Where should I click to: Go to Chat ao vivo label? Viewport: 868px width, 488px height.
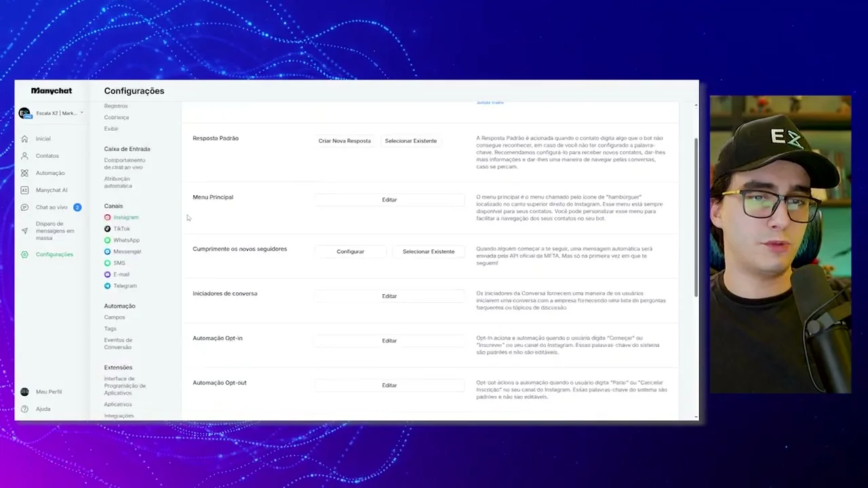[x=52, y=207]
